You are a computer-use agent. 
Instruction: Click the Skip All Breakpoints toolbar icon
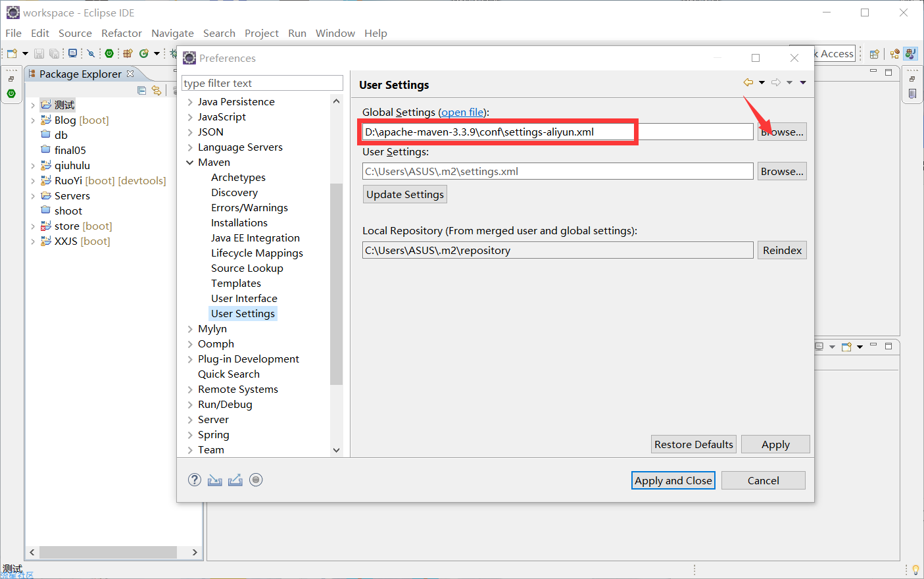pos(91,53)
